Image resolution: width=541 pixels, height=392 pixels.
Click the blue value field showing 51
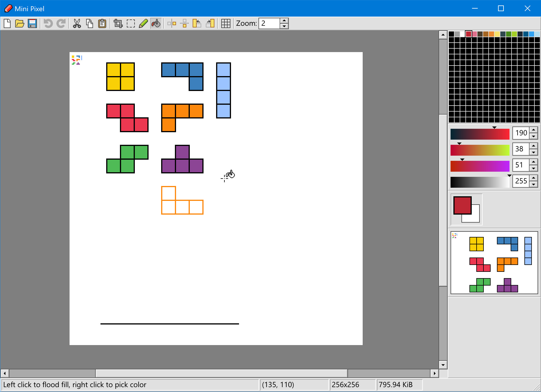click(521, 165)
